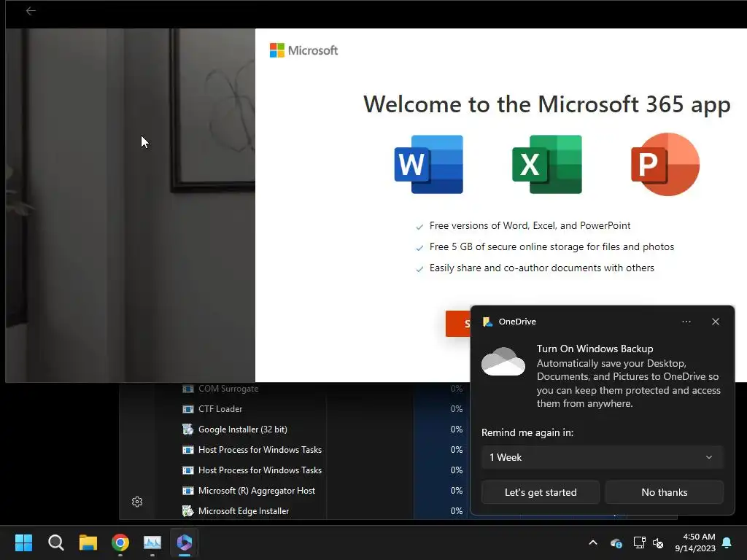The image size is (747, 560).
Task: Dismiss the OneDrive notification
Action: 716,322
